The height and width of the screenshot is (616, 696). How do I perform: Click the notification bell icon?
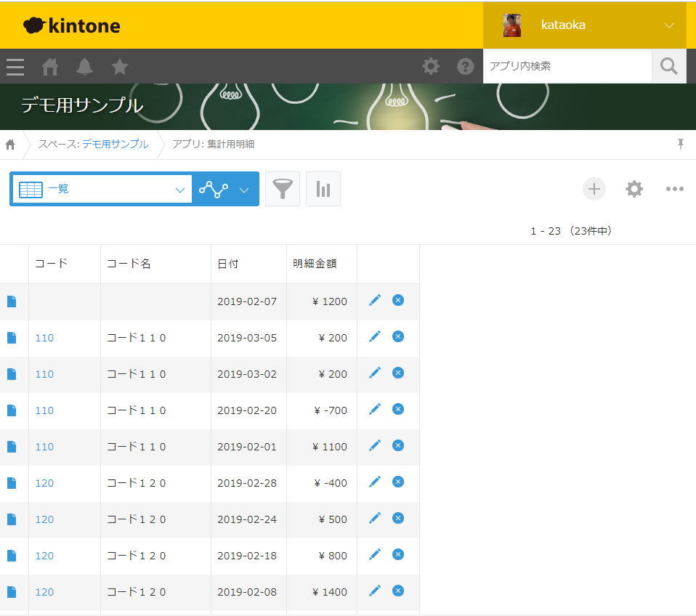84,66
